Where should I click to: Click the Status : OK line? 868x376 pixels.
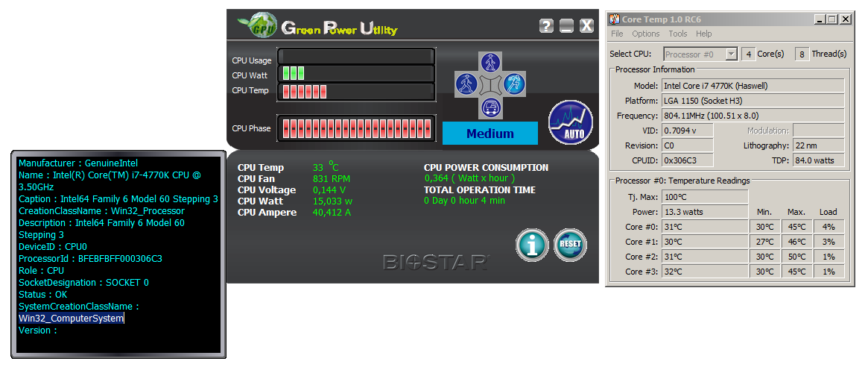[x=42, y=295]
